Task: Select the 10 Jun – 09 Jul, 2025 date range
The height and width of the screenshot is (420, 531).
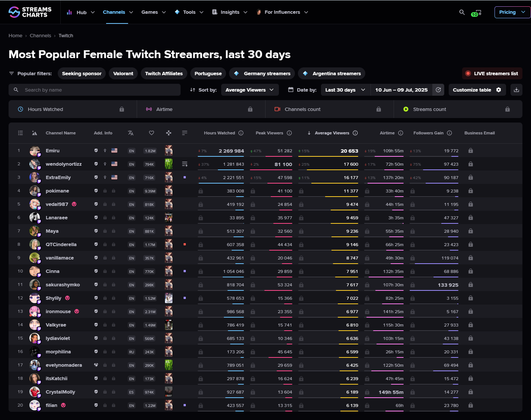Action: [401, 90]
